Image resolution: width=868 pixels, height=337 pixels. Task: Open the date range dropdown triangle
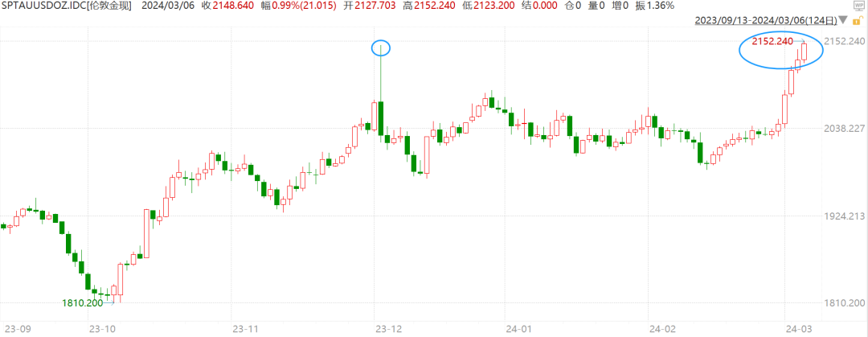[842, 20]
